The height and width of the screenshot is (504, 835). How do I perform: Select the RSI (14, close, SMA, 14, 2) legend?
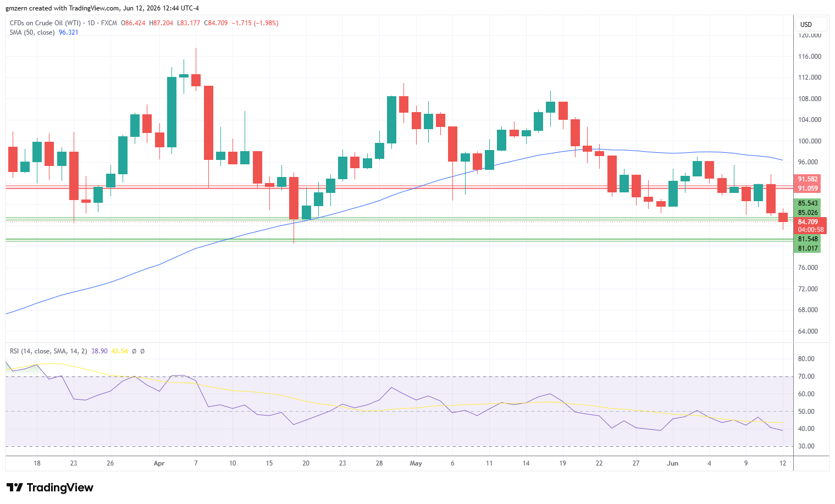pyautogui.click(x=48, y=351)
